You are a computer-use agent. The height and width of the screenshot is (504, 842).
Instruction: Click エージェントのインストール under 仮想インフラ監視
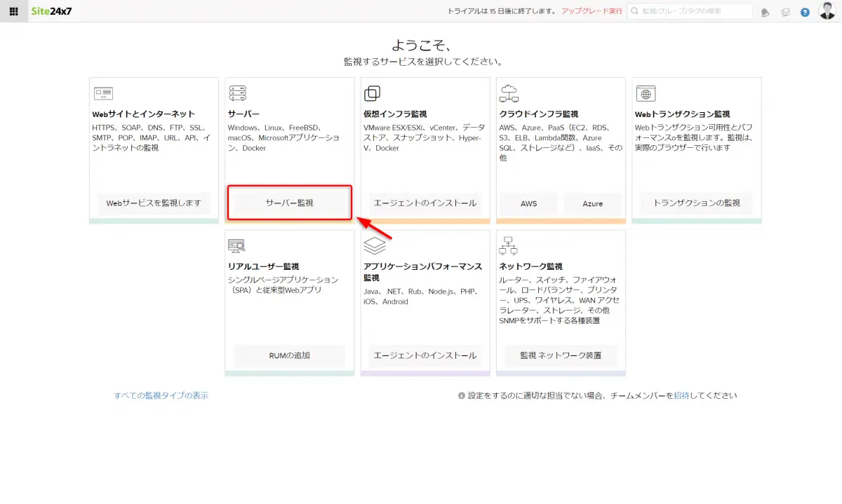click(x=425, y=203)
